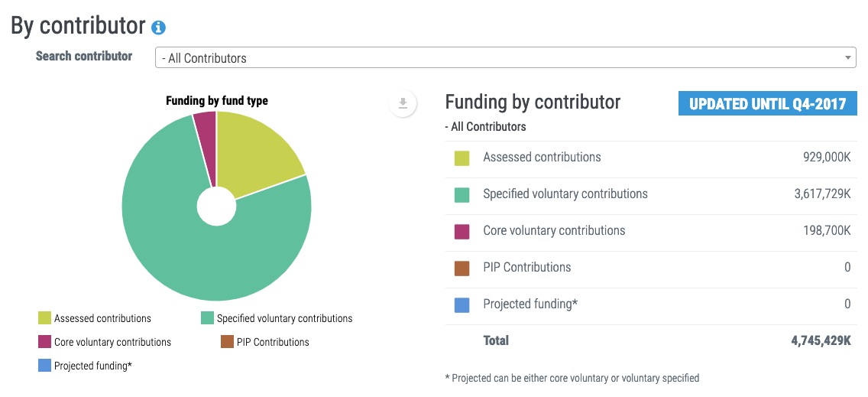Click the Updated Until Q4-2017 badge

pos(767,104)
